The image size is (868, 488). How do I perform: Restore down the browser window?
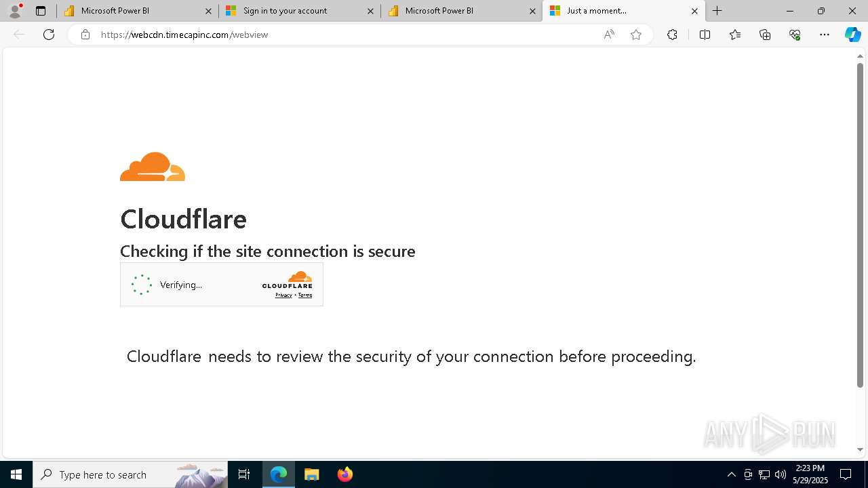coord(821,11)
